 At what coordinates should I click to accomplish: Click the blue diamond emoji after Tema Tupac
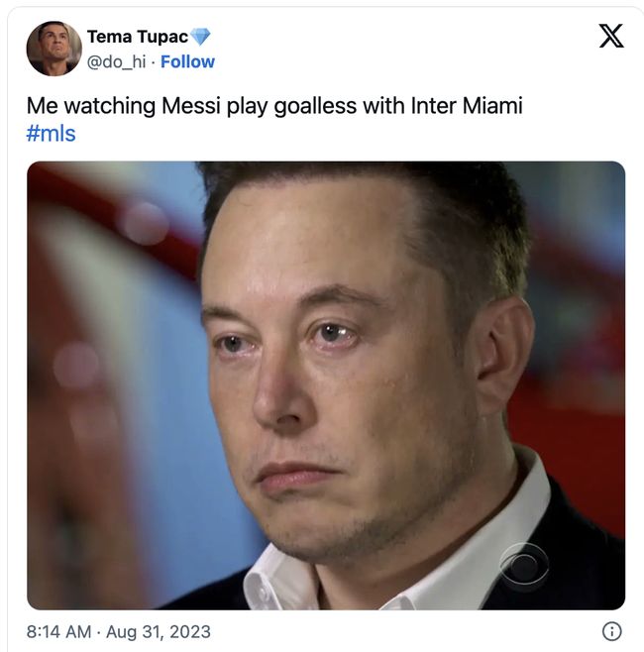point(200,37)
